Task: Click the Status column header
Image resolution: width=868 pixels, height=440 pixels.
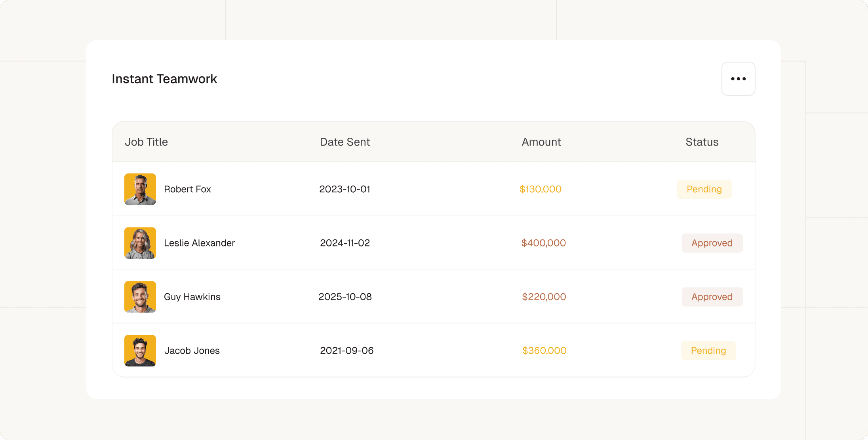Action: tap(702, 142)
